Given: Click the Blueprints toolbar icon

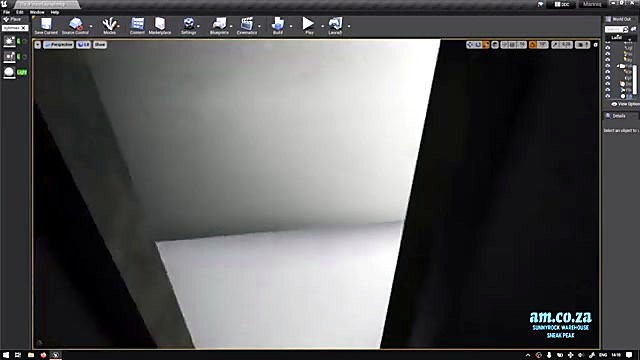Looking at the screenshot, I should point(219,25).
